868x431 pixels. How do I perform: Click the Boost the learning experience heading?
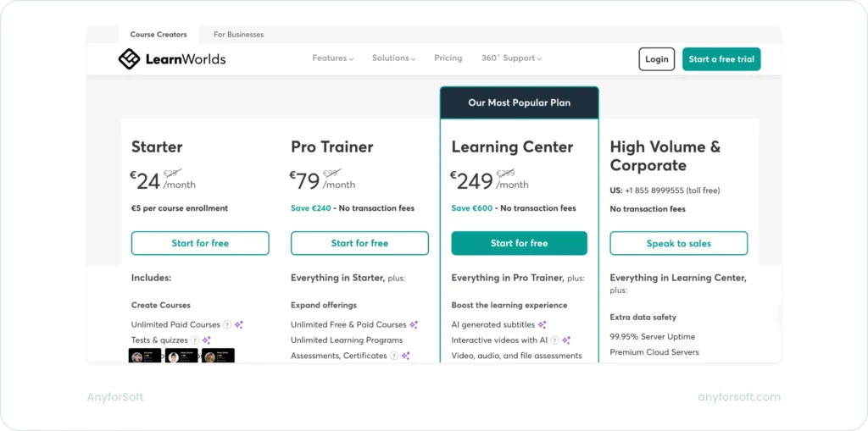coord(509,306)
